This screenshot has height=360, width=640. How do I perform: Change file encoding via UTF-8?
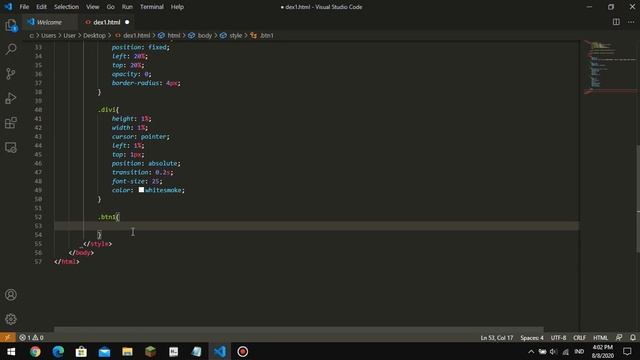point(558,338)
